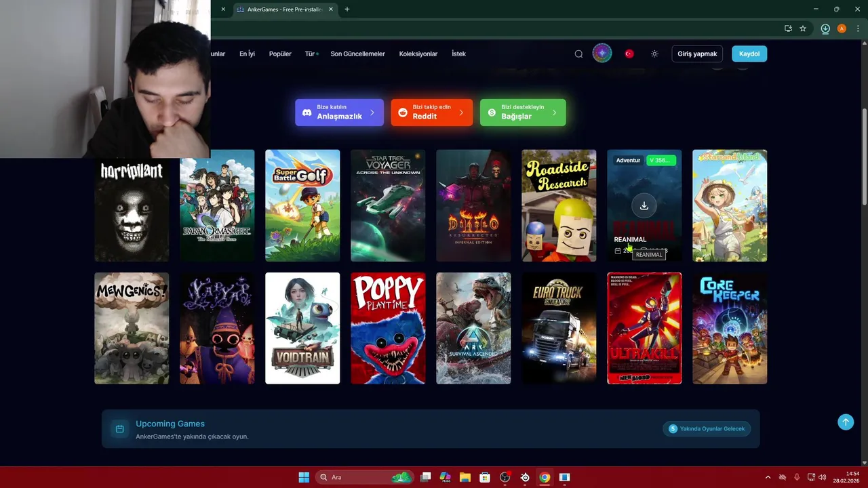Open the Turkish flag language selector
868x488 pixels.
pos(629,54)
